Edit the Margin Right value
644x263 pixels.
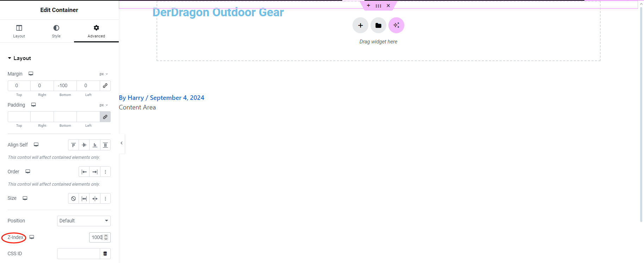42,86
